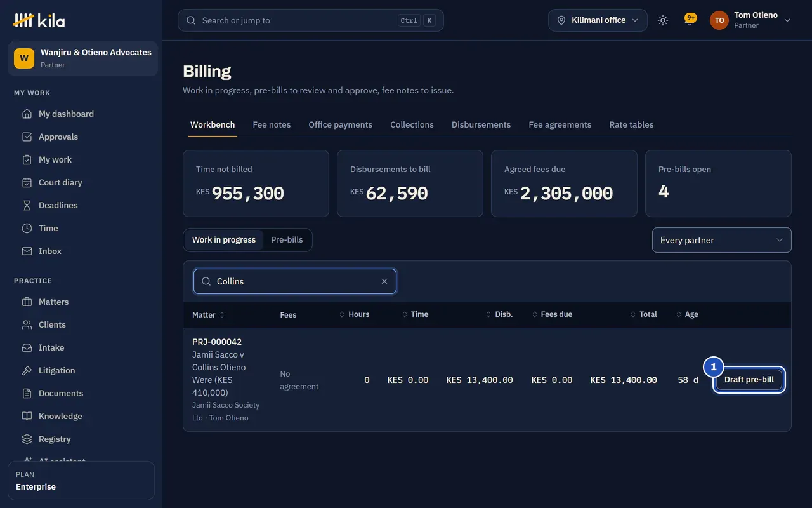Open the Fee agreements tab
Viewport: 812px width, 508px height.
pos(560,125)
